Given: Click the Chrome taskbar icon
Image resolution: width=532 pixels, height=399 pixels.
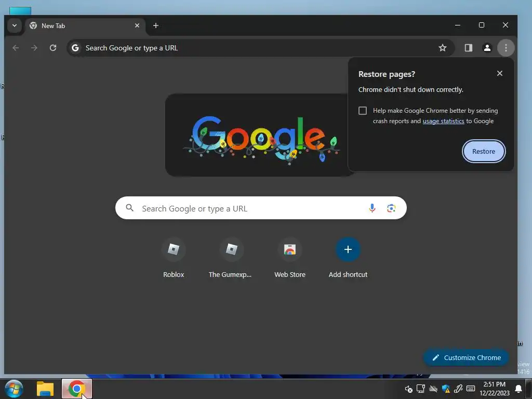Looking at the screenshot, I should 77,389.
